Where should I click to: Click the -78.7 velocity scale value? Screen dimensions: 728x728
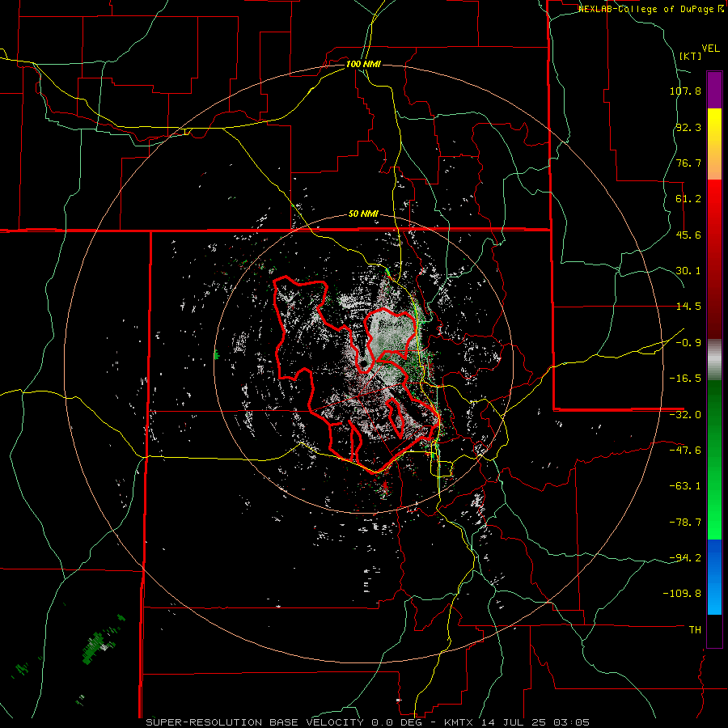[685, 523]
